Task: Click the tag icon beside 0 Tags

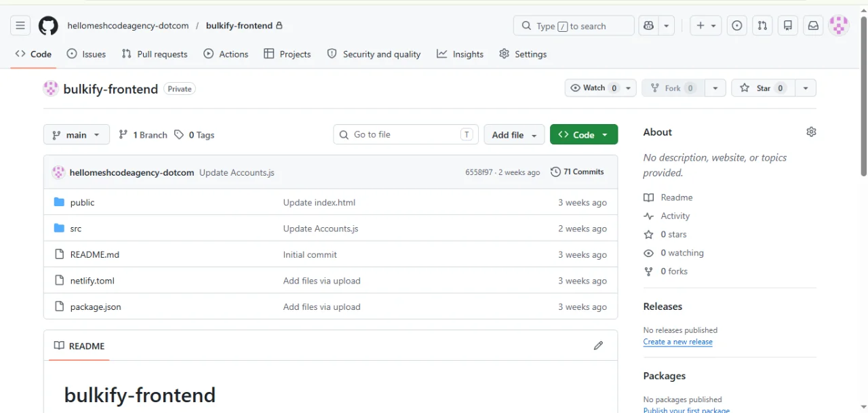Action: pyautogui.click(x=179, y=135)
